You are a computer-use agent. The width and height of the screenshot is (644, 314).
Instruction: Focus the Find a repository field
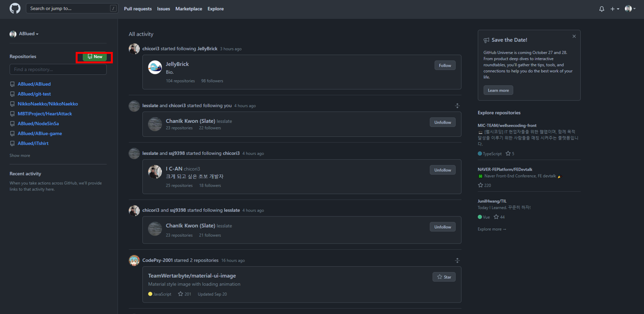point(58,70)
